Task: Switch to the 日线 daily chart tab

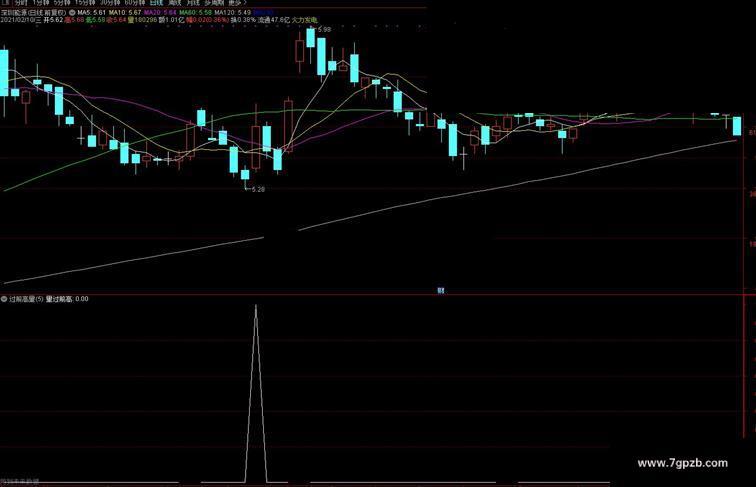Action: tap(156, 2)
